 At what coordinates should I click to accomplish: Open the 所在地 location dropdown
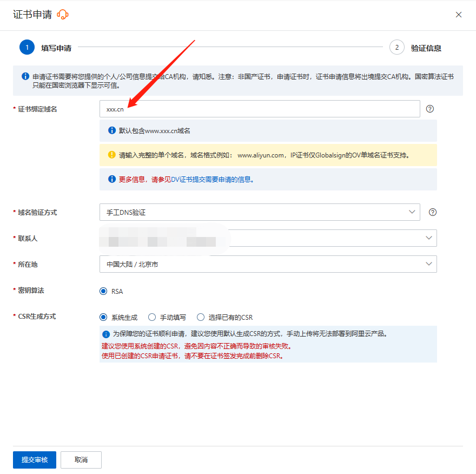pos(268,264)
